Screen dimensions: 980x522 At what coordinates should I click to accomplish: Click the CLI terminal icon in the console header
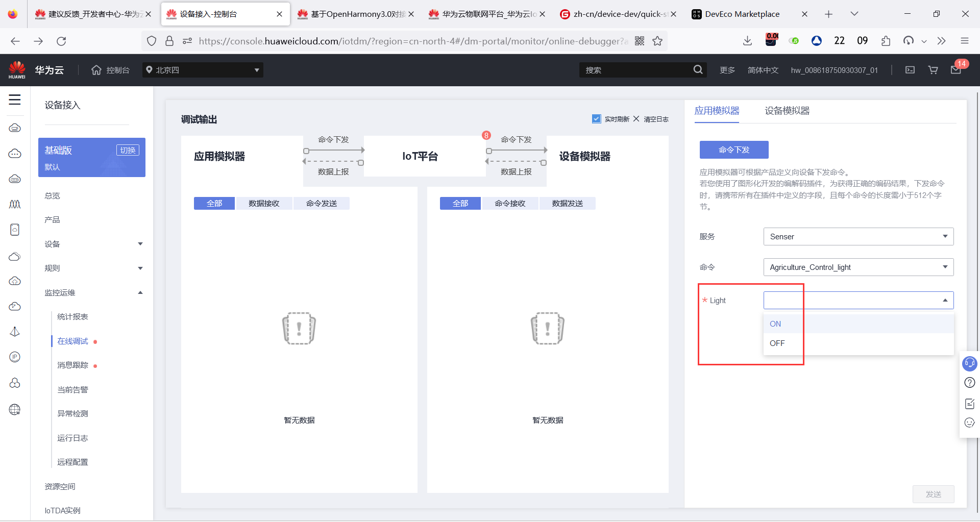coord(910,70)
